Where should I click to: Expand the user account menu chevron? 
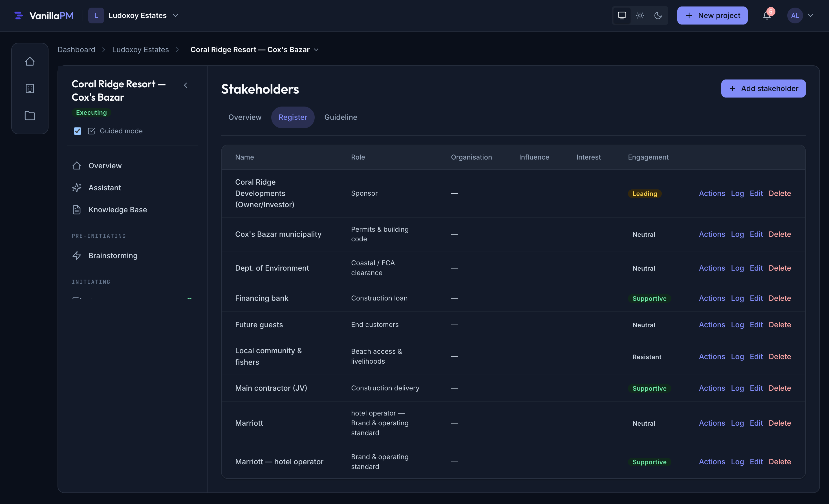[810, 16]
